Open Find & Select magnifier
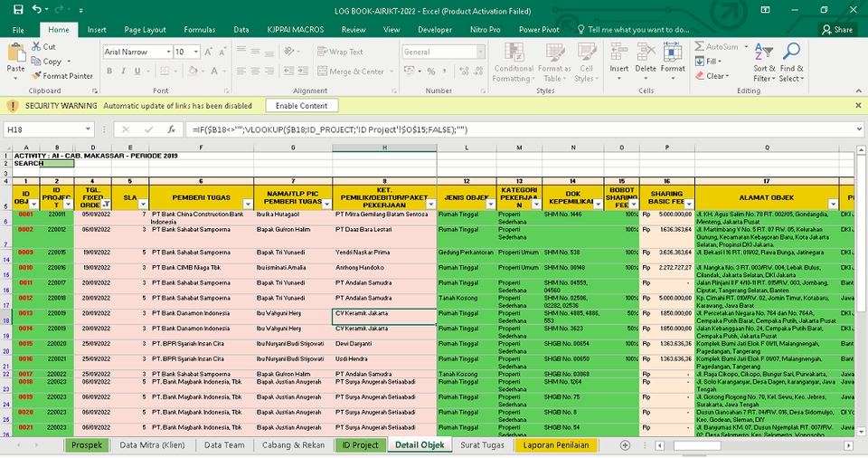 point(791,52)
